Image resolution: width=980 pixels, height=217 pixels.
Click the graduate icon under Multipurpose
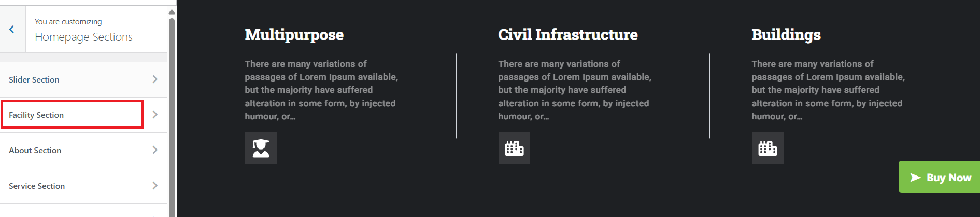(x=261, y=148)
